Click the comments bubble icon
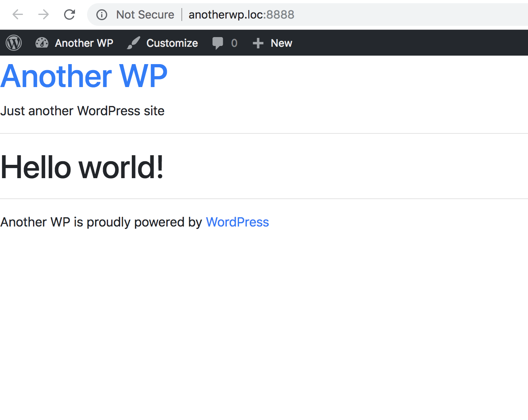528x420 pixels. pos(218,43)
